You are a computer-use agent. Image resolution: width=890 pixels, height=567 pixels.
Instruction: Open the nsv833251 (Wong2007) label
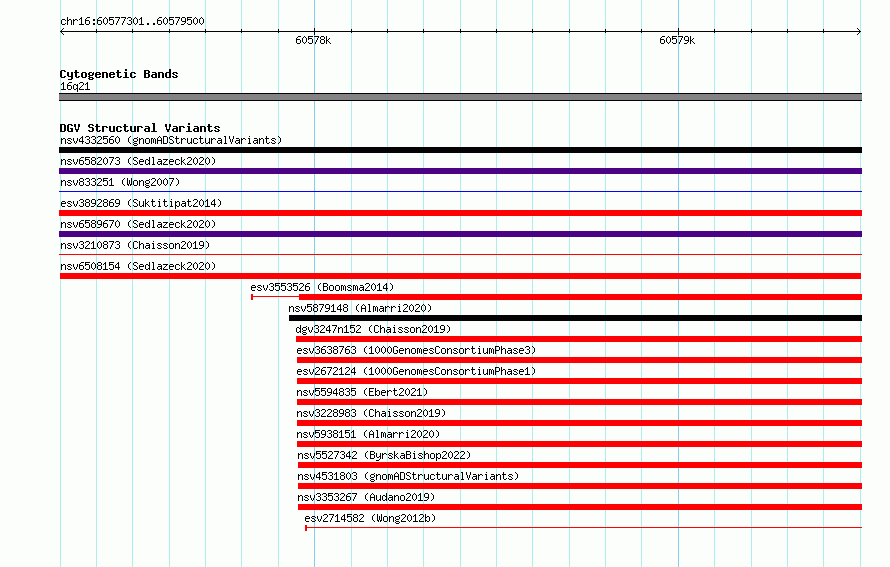click(x=120, y=182)
